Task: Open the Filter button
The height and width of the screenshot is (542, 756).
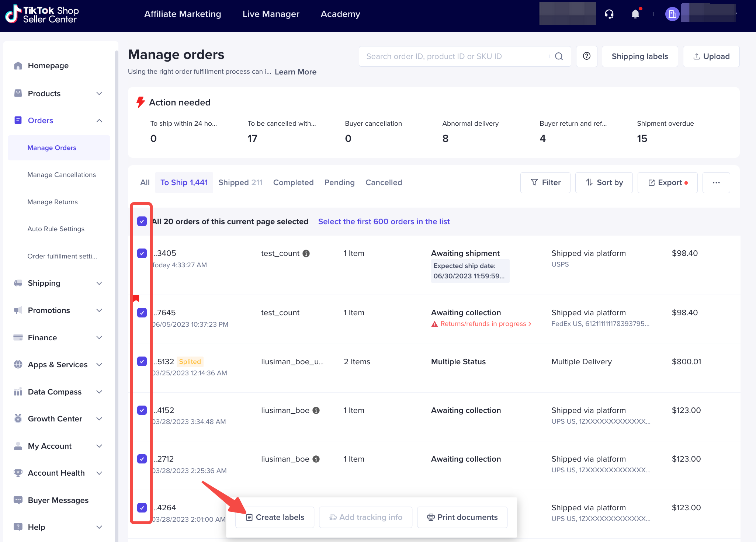Action: tap(545, 183)
